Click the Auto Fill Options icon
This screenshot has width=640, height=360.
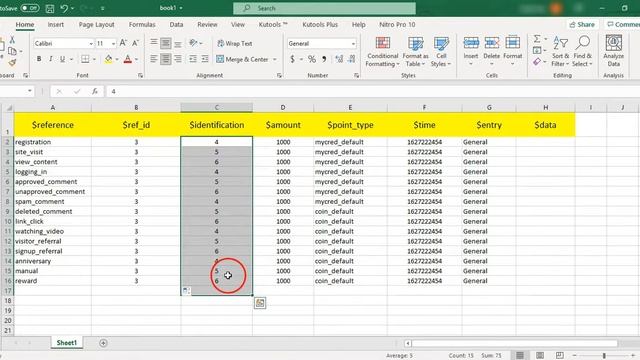coord(187,291)
